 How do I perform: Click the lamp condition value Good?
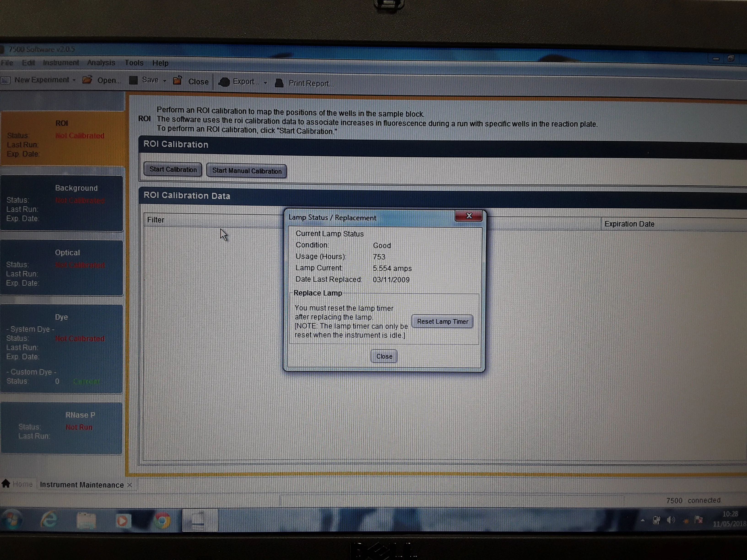(382, 245)
